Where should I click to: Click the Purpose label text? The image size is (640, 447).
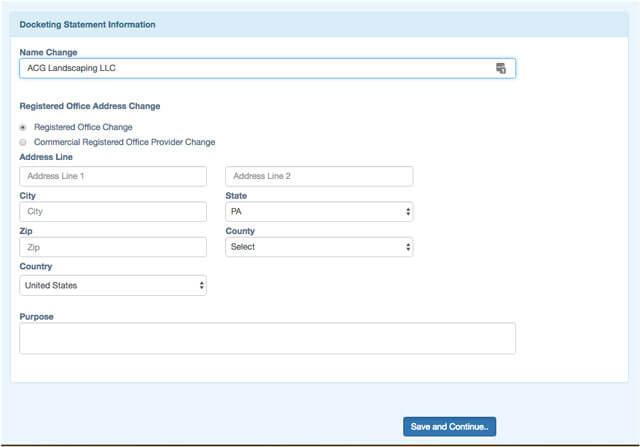click(37, 316)
